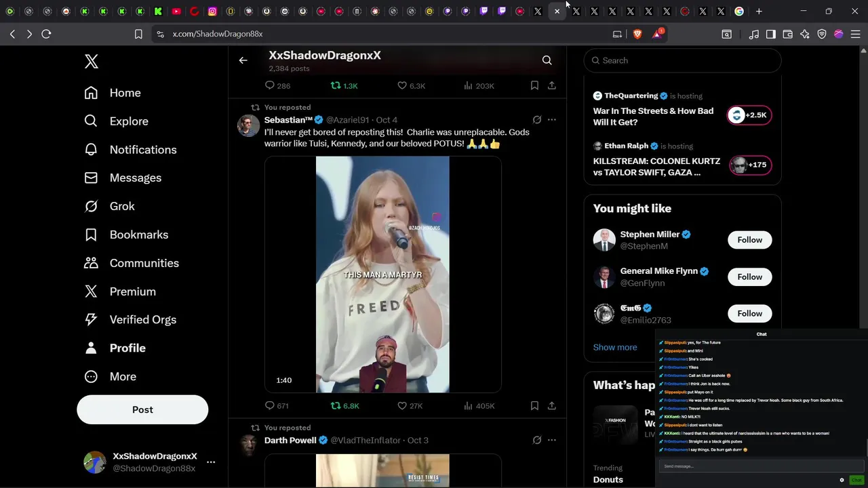Open Communities in the sidebar
The width and height of the screenshot is (868, 488).
coord(132,263)
